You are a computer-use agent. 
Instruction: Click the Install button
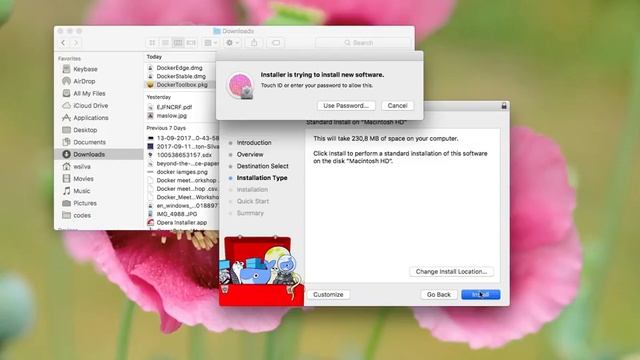point(480,294)
